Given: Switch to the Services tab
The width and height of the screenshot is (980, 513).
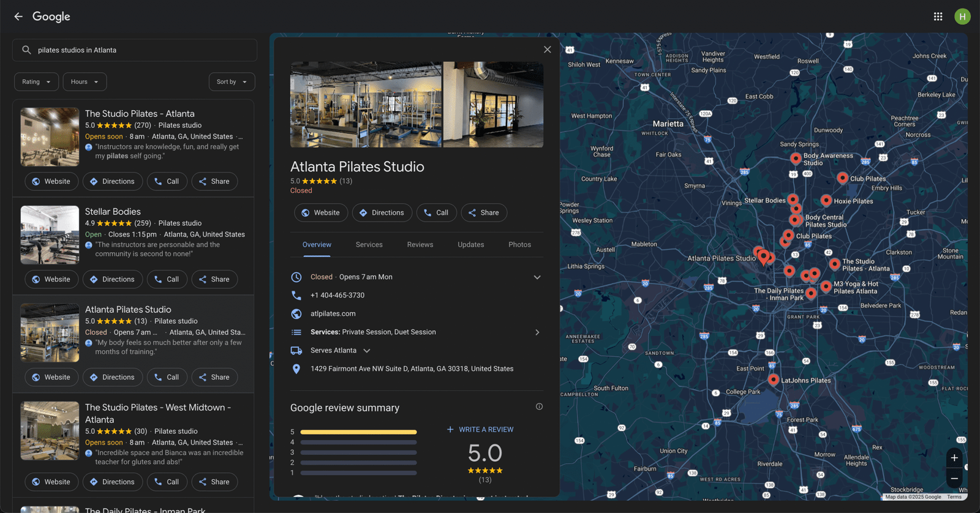Looking at the screenshot, I should 369,245.
